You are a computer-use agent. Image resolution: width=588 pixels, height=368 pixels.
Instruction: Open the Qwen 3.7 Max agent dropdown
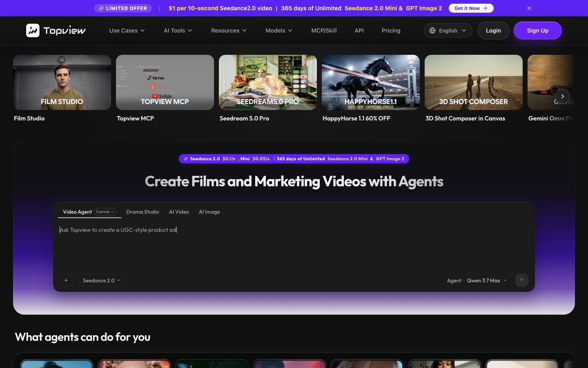pyautogui.click(x=487, y=280)
